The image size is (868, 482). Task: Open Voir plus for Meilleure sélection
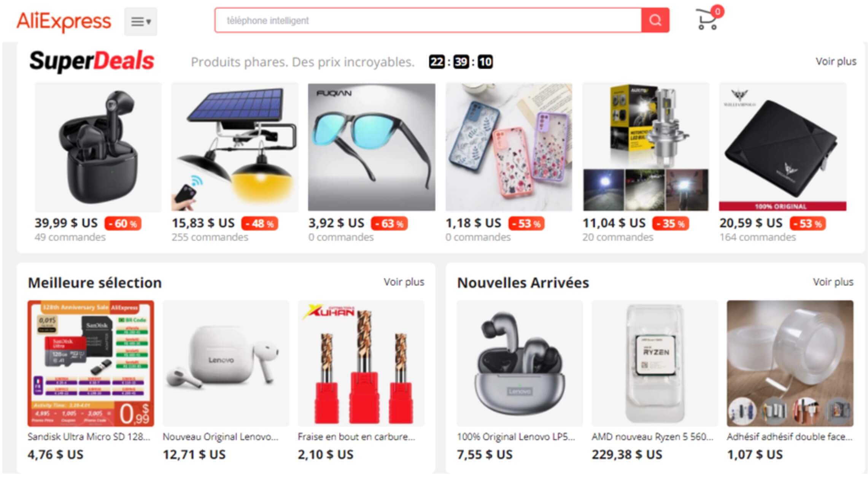click(404, 282)
